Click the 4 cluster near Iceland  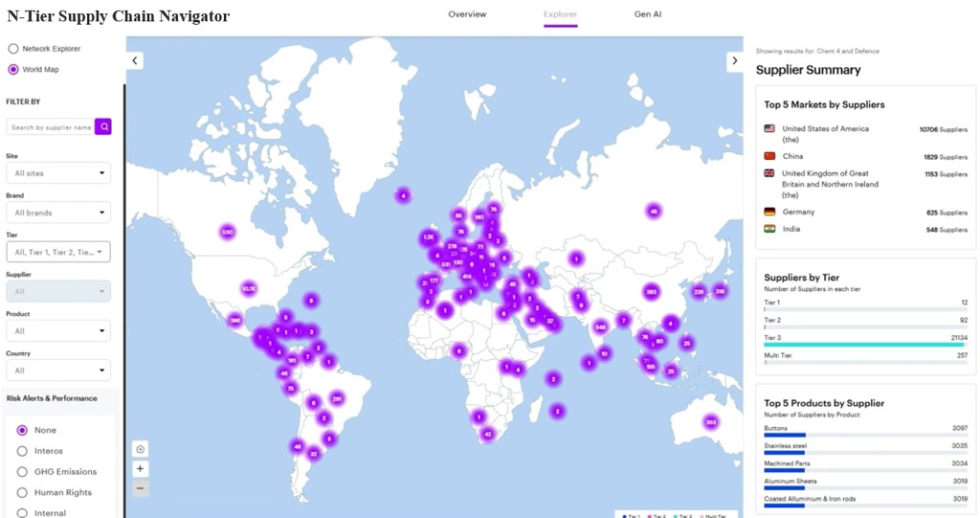[404, 195]
